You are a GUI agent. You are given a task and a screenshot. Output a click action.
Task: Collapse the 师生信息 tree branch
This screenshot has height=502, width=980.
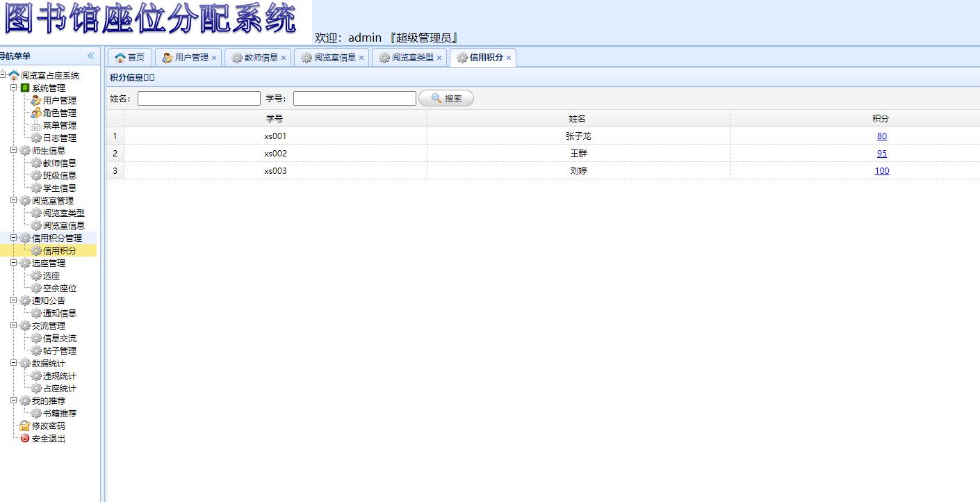[x=13, y=150]
